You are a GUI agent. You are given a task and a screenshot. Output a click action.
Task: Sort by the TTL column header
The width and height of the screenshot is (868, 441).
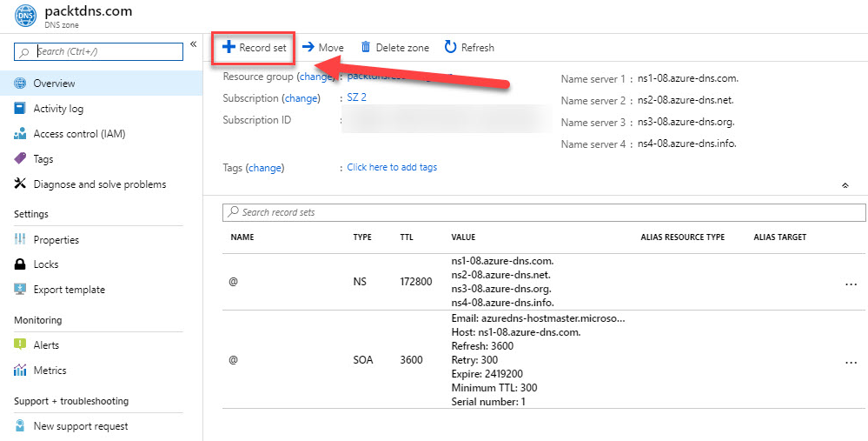pyautogui.click(x=407, y=237)
